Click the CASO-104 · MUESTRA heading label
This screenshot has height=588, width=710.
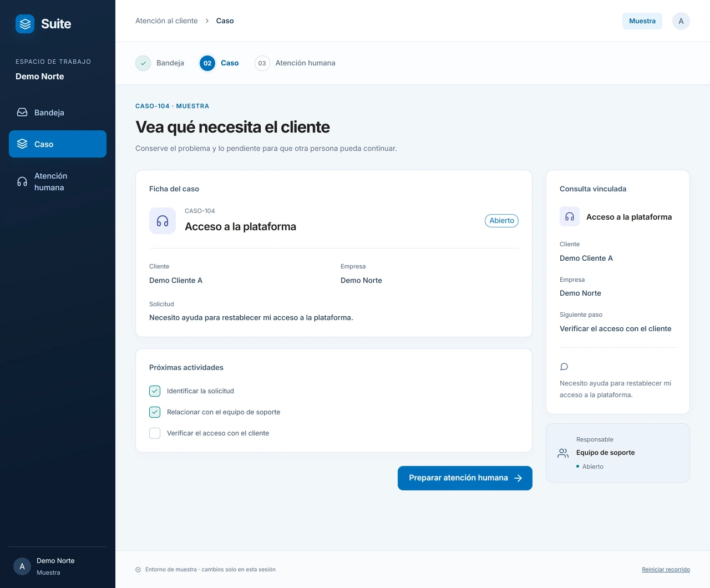pos(173,106)
